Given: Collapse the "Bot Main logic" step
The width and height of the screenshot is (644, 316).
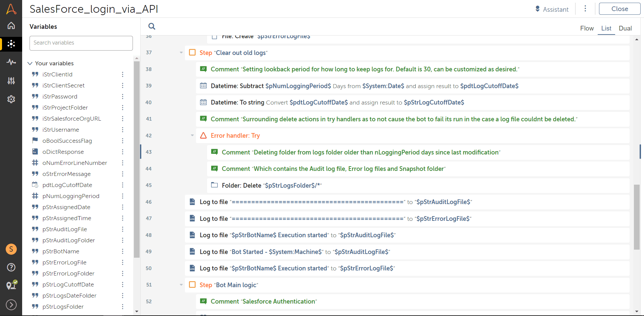Looking at the screenshot, I should pos(181,285).
